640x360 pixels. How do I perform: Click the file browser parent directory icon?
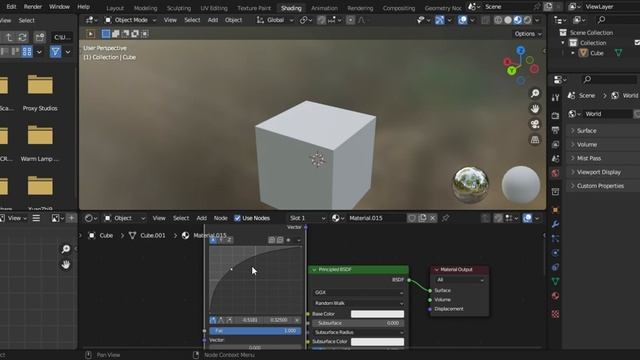[x=9, y=37]
